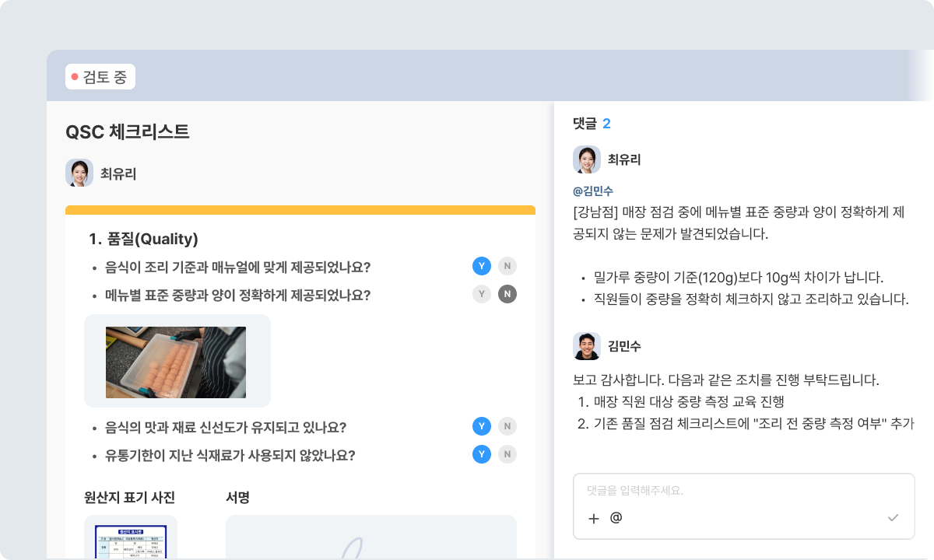
Task: Click question text 음식의 맛과 재료 신선도가 유지되고 있나요?
Action: (x=226, y=427)
